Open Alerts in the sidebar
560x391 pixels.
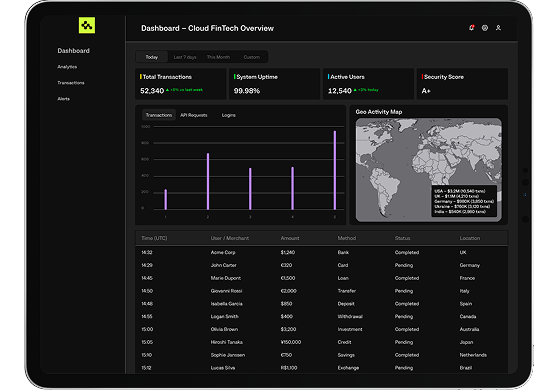(64, 99)
